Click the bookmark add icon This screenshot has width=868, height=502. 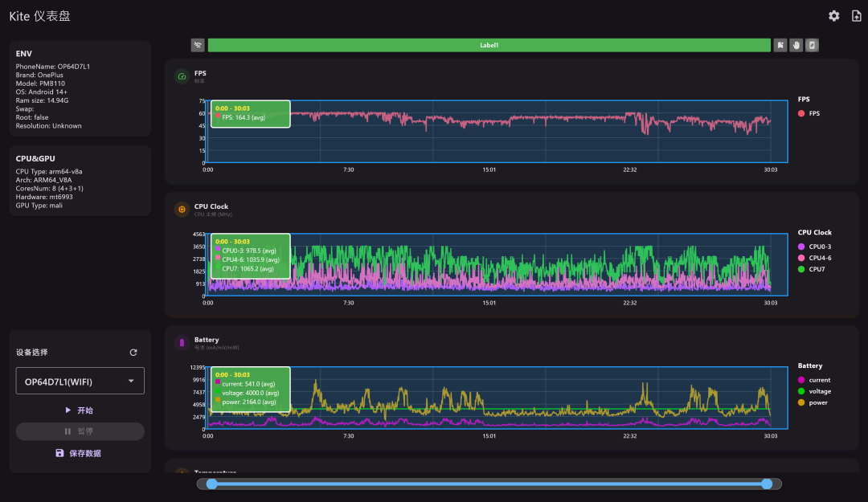(x=780, y=46)
